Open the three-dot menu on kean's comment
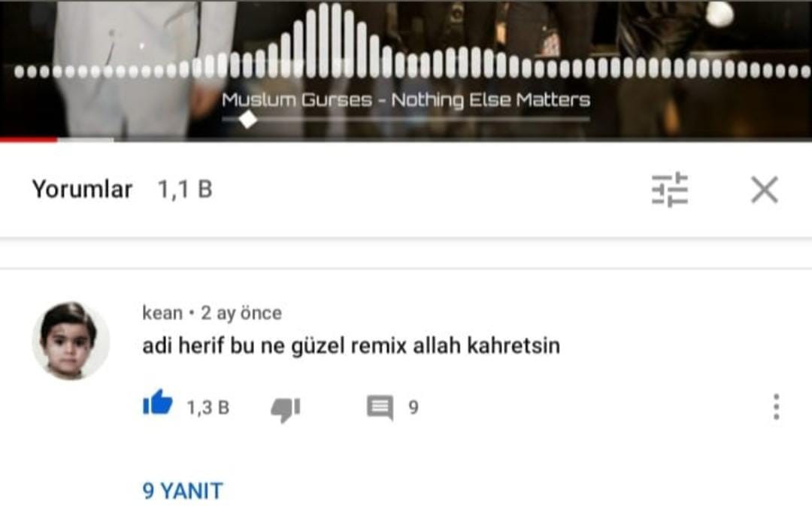812x529 pixels. coord(776,407)
